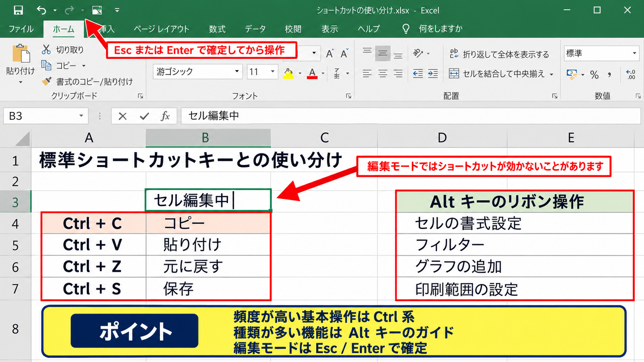Screen dimensions: 644x362
Task: Select row 5 header
Action: pos(15,245)
